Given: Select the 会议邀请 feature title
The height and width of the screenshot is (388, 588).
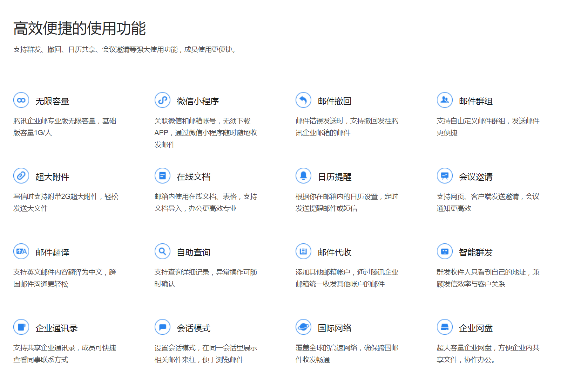Looking at the screenshot, I should tap(476, 177).
